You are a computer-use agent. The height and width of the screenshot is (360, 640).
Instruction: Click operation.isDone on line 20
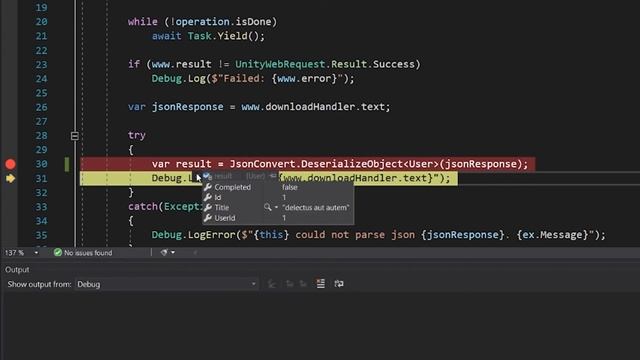coord(223,22)
